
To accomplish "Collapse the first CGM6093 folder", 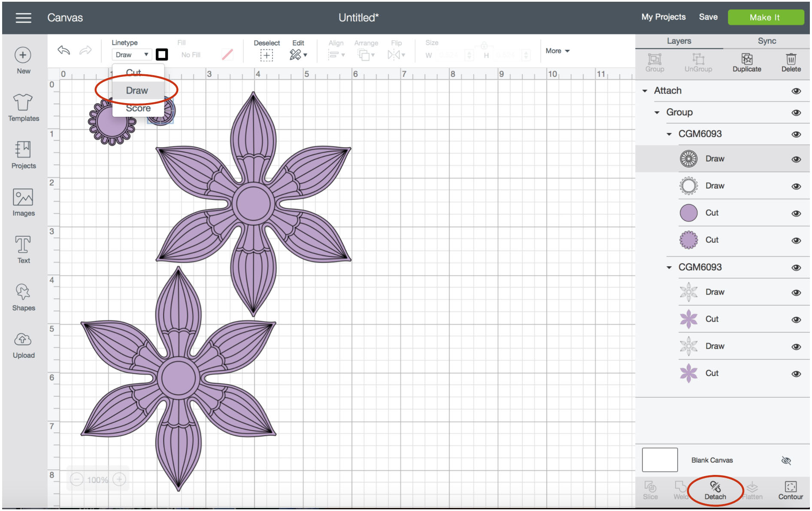I will [669, 134].
